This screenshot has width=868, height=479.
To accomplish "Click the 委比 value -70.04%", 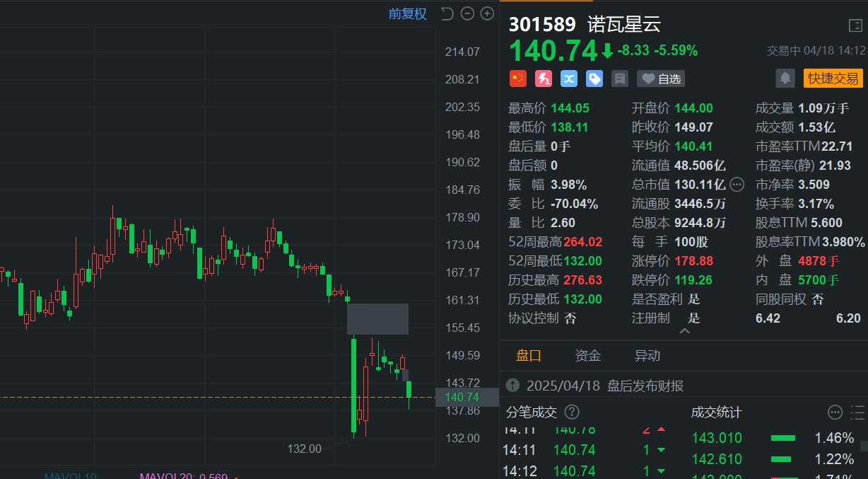I will (x=574, y=203).
